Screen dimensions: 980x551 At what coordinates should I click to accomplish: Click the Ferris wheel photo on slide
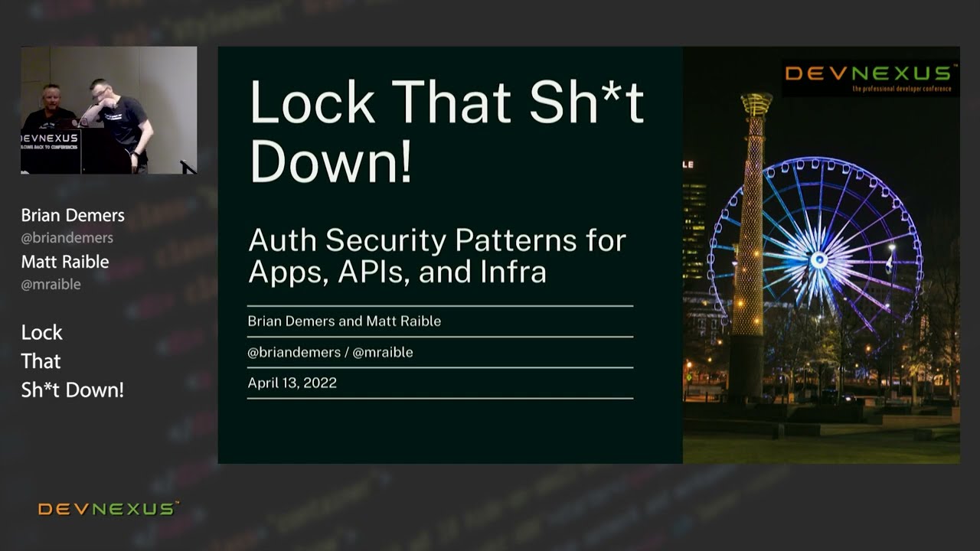click(x=821, y=255)
